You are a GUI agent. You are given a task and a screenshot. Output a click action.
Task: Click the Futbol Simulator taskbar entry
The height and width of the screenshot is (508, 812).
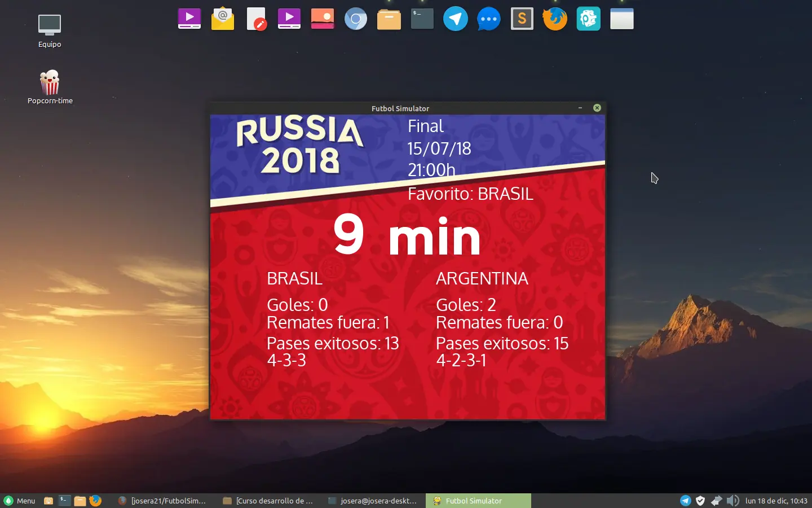coord(478,501)
